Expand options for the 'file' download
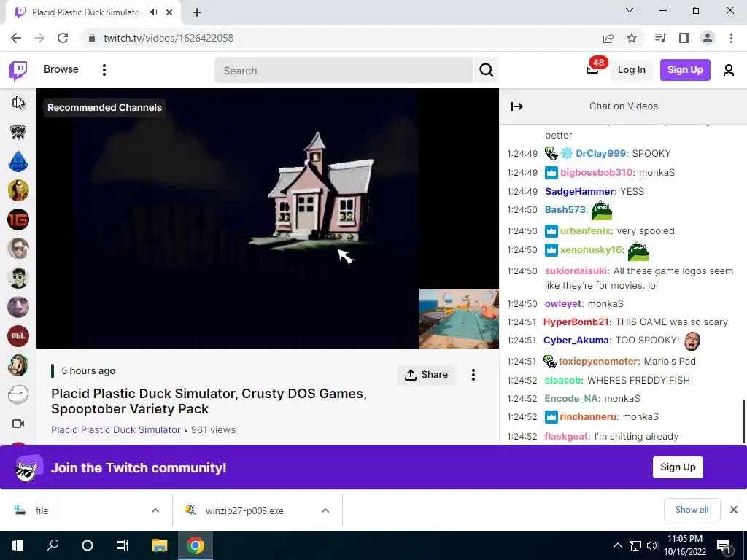The height and width of the screenshot is (560, 747). point(155,510)
